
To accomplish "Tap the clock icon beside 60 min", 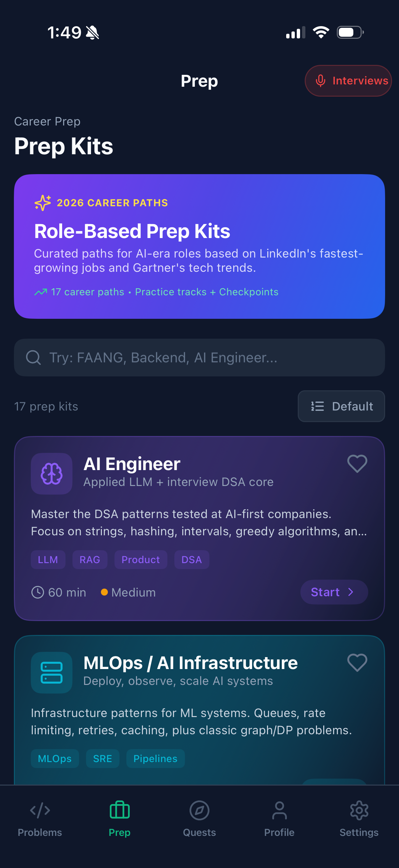I will pos(38,592).
